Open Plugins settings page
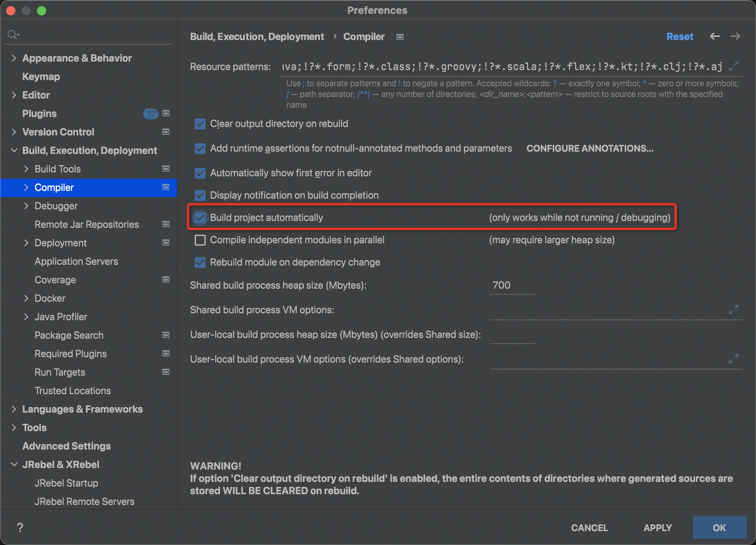The image size is (756, 545). point(39,114)
